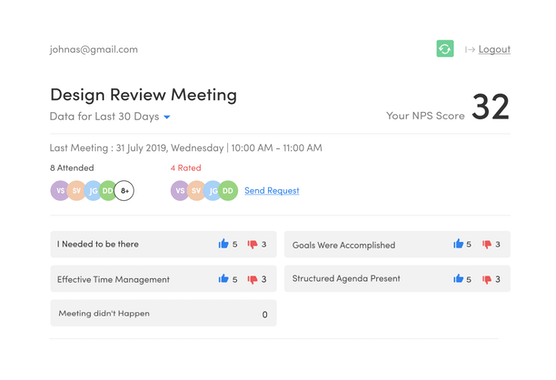The width and height of the screenshot is (556, 380).
Task: Click the Logout link
Action: pos(494,49)
